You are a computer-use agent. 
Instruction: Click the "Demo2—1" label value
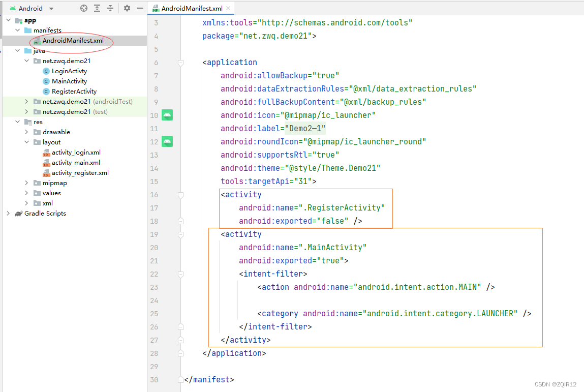[x=305, y=129]
